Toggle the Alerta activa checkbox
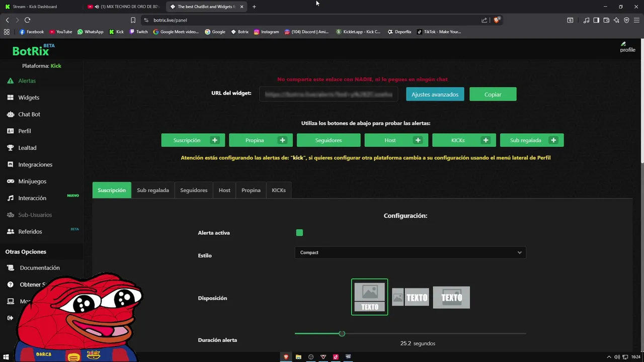644x362 pixels. 299,232
